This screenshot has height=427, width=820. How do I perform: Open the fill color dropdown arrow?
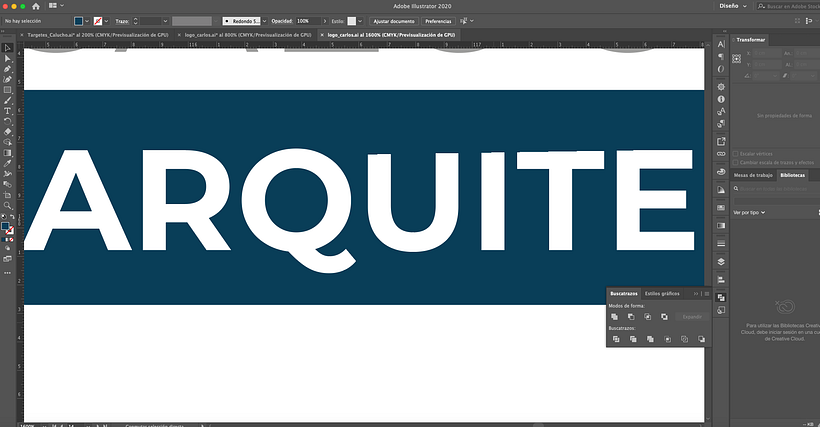[87, 21]
